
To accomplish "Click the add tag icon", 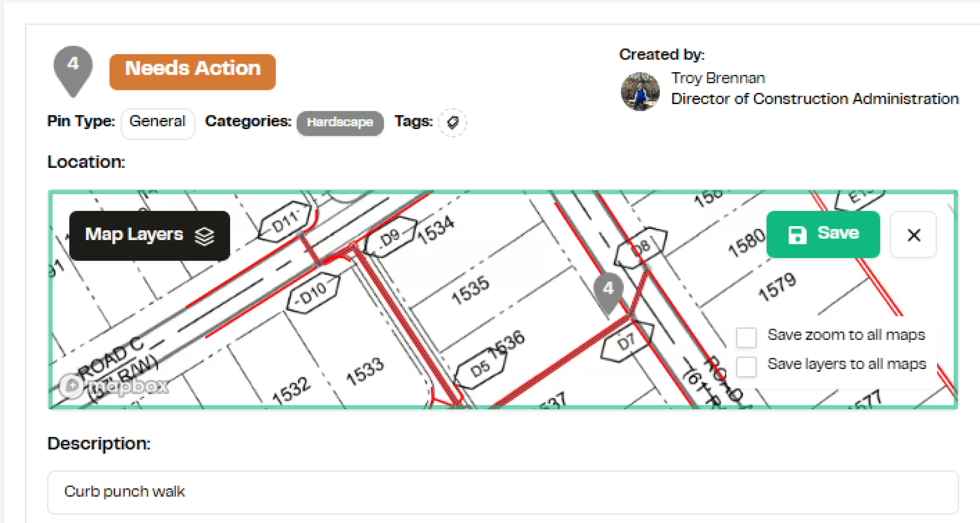I will pyautogui.click(x=452, y=123).
